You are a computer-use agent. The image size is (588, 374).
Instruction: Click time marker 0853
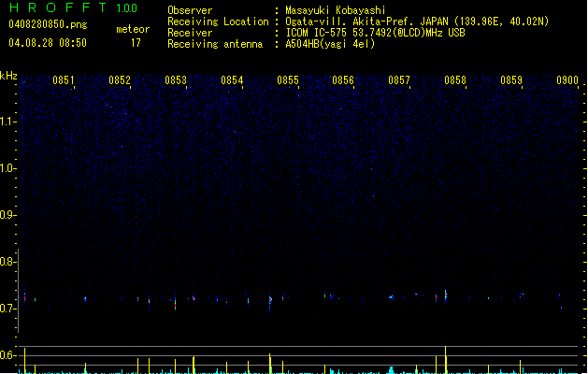click(x=176, y=80)
